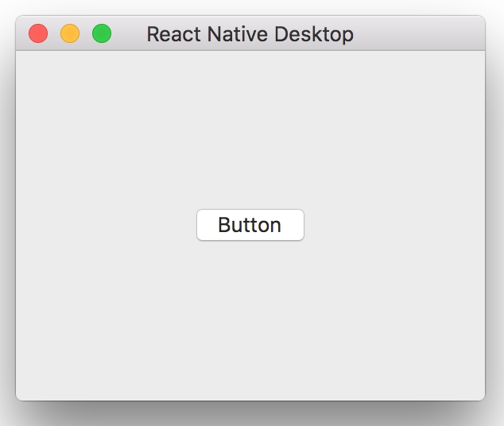The image size is (504, 426).
Task: Hit the yellow traffic light icon
Action: (70, 33)
